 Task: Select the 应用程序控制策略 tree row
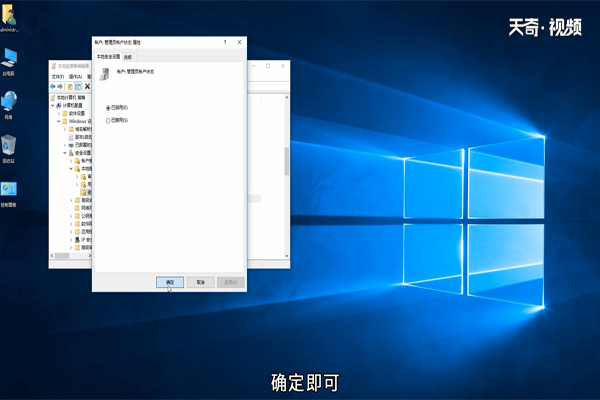pos(83,232)
